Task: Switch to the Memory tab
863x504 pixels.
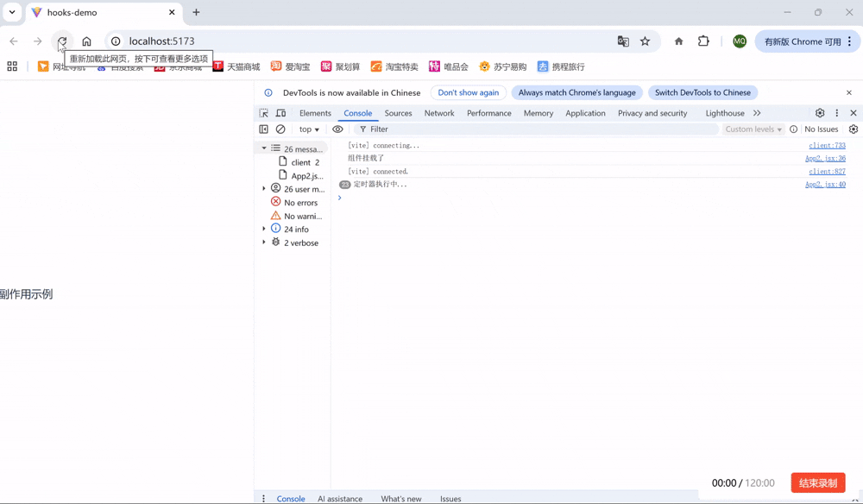Action: pos(539,113)
